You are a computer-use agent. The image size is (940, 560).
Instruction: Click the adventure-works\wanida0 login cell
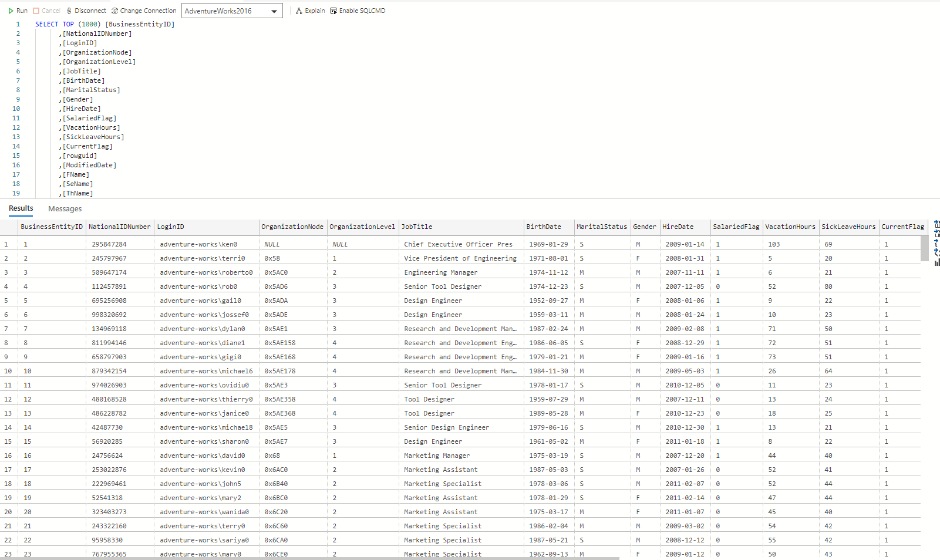207,512
